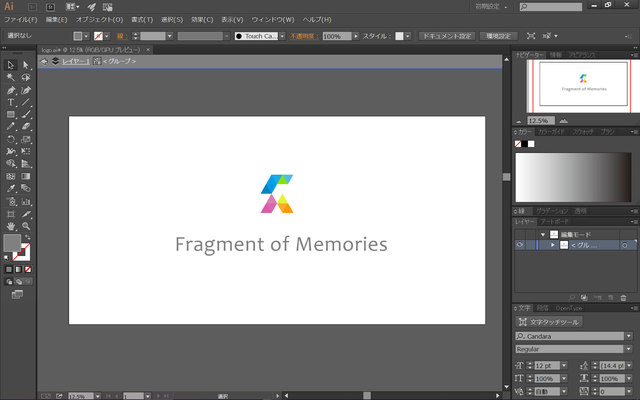Switch to the アートボード panel tab
The height and width of the screenshot is (400, 640).
[554, 222]
